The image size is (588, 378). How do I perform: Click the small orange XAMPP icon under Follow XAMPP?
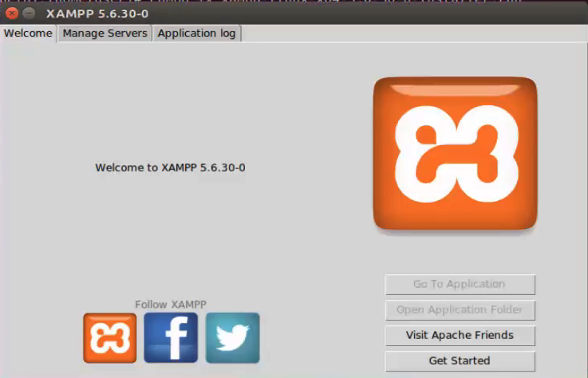coord(110,337)
